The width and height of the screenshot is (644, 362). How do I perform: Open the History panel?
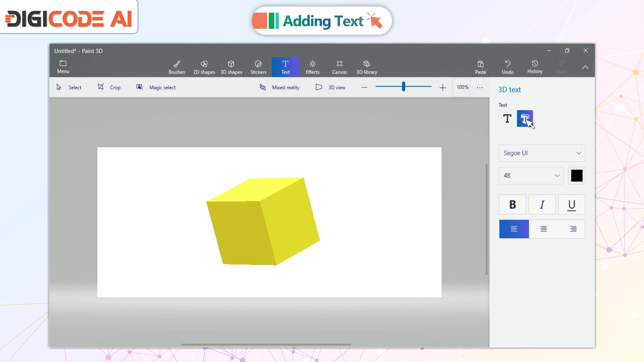pyautogui.click(x=535, y=67)
